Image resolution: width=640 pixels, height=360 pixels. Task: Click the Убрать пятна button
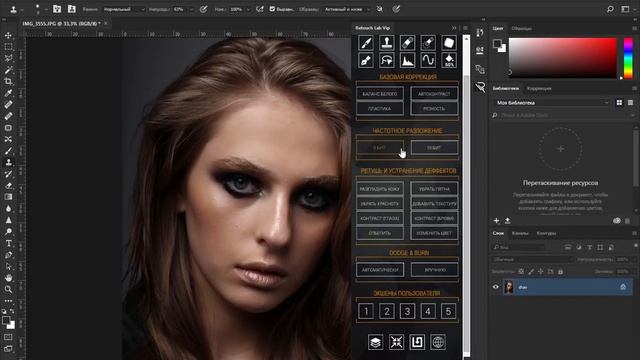coord(434,189)
